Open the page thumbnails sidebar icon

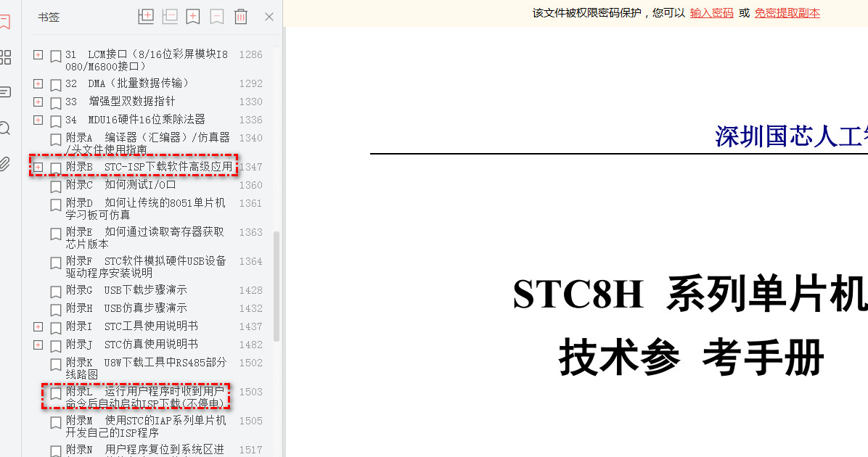pyautogui.click(x=5, y=57)
